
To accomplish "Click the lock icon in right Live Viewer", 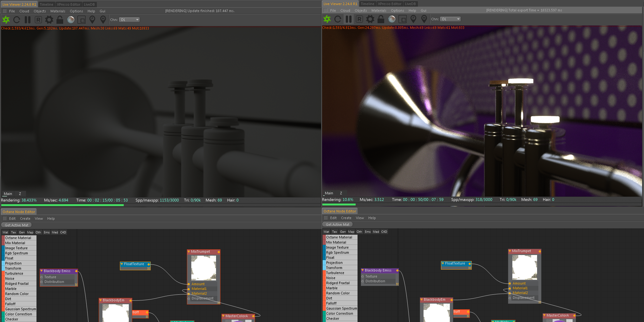I will coord(381,19).
